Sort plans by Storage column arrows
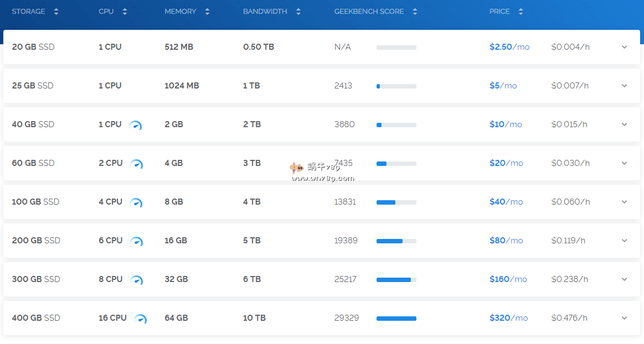This screenshot has width=644, height=344. (x=56, y=12)
